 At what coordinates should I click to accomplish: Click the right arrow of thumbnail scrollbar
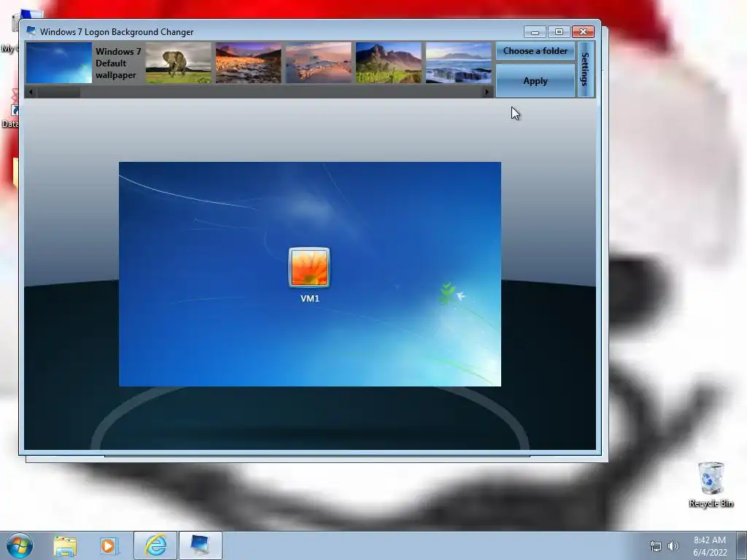[487, 92]
